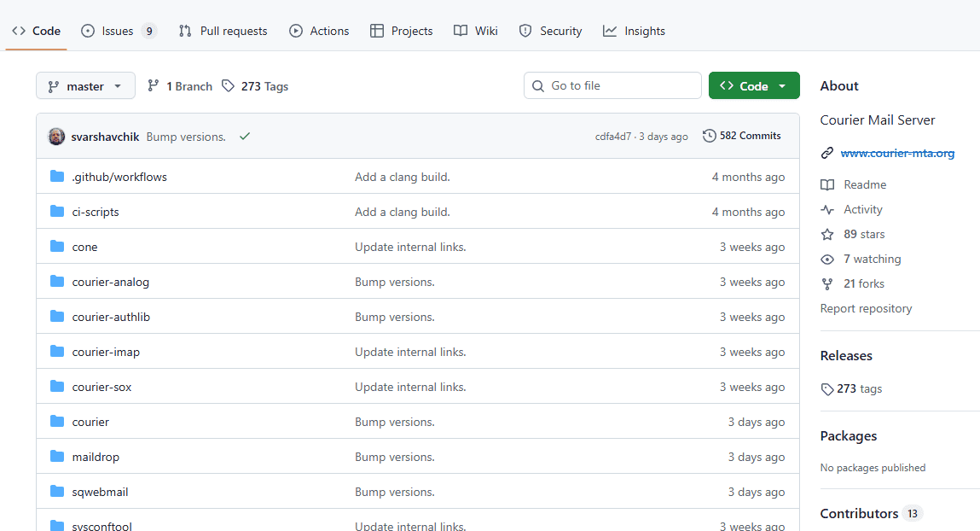980x531 pixels.
Task: Open the Packages heading link
Action: (848, 436)
